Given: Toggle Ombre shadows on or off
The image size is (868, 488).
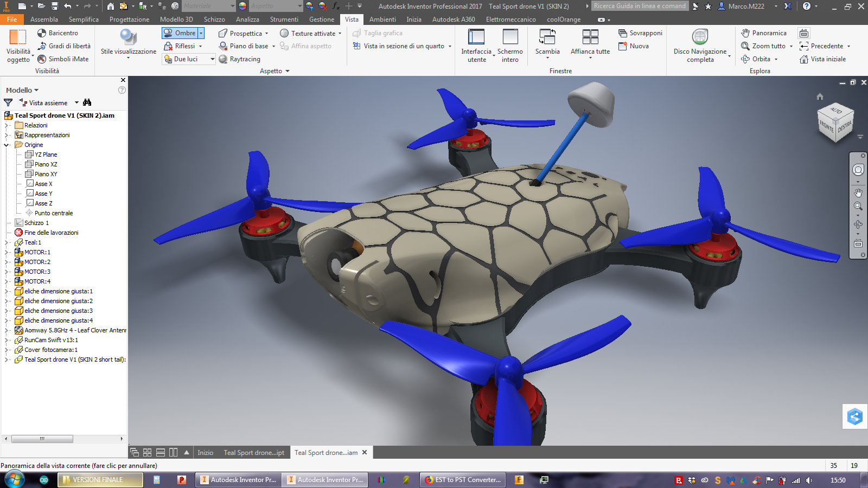Looking at the screenshot, I should click(180, 33).
